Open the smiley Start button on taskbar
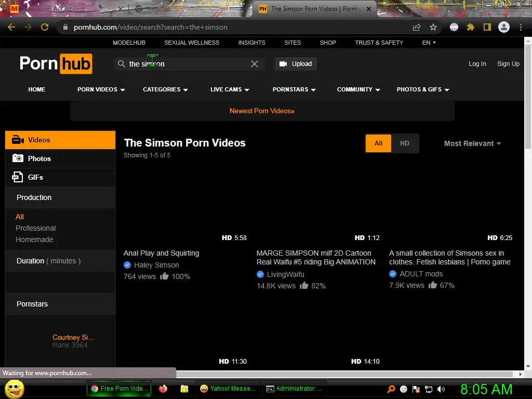 [x=14, y=389]
